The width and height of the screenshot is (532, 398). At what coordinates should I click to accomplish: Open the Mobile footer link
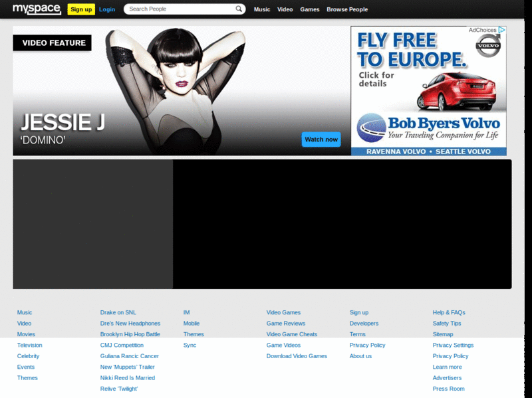pos(192,324)
